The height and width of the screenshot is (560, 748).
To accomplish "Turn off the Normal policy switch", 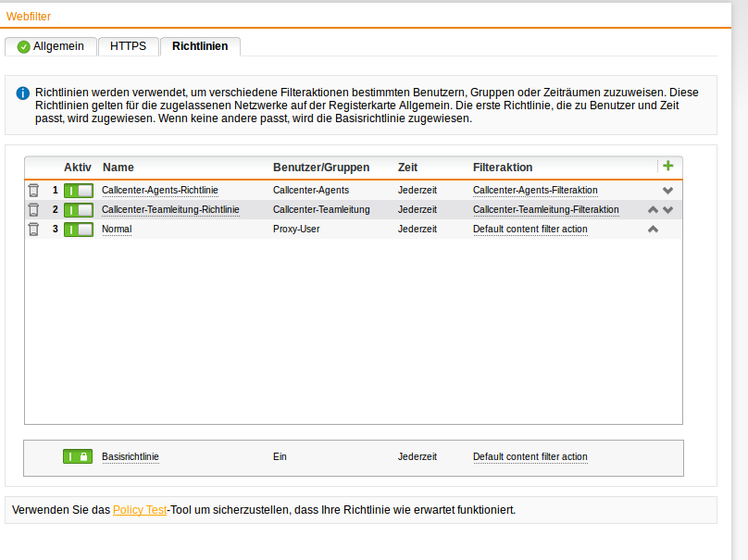I will point(79,229).
